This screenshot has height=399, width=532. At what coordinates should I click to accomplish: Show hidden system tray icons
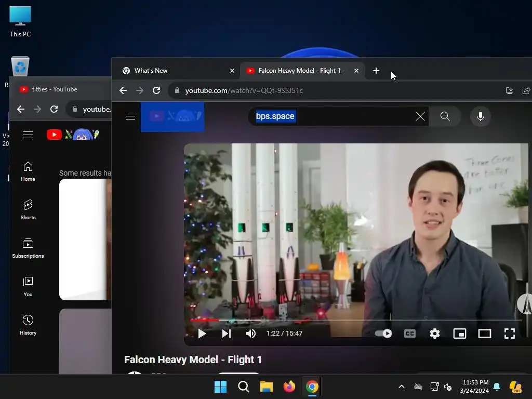tap(402, 387)
